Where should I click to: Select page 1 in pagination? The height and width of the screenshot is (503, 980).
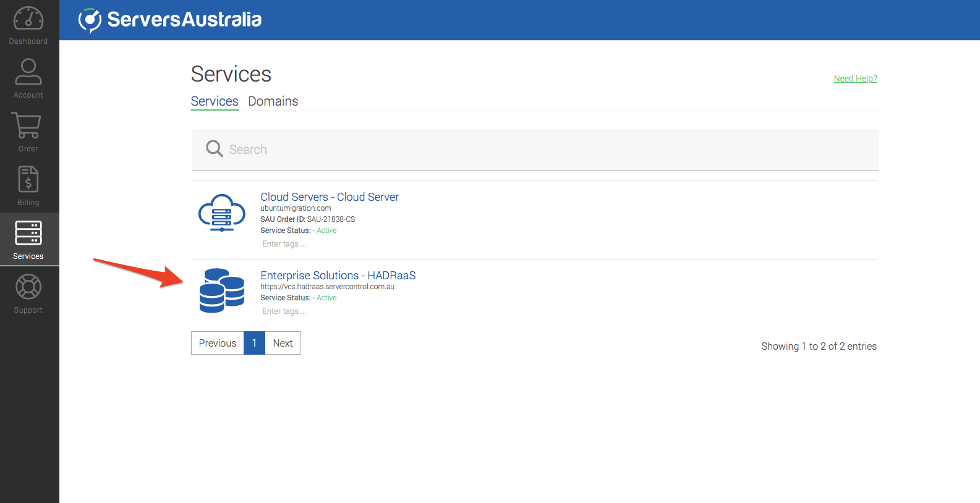(254, 343)
